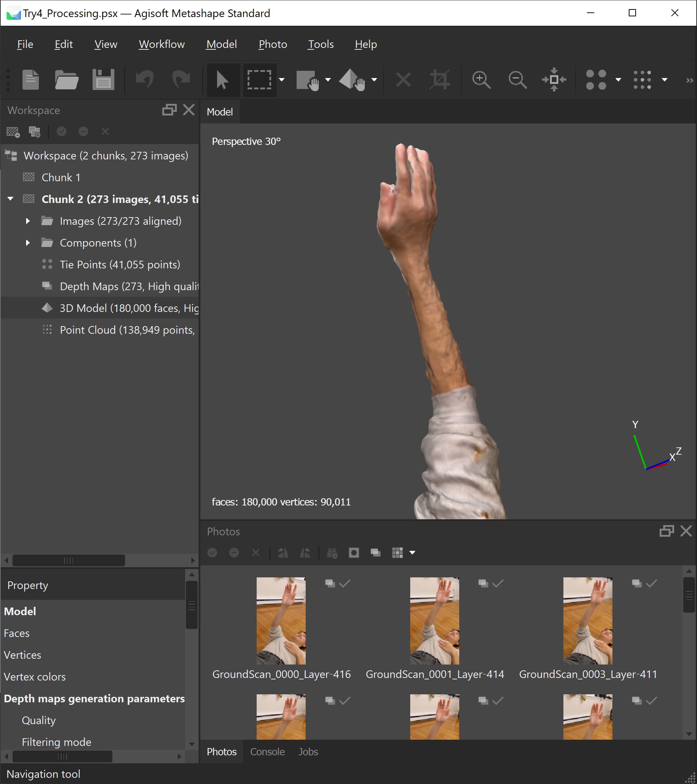The height and width of the screenshot is (784, 697).
Task: Select Chunk 1 in workspace tree
Action: [x=61, y=177]
